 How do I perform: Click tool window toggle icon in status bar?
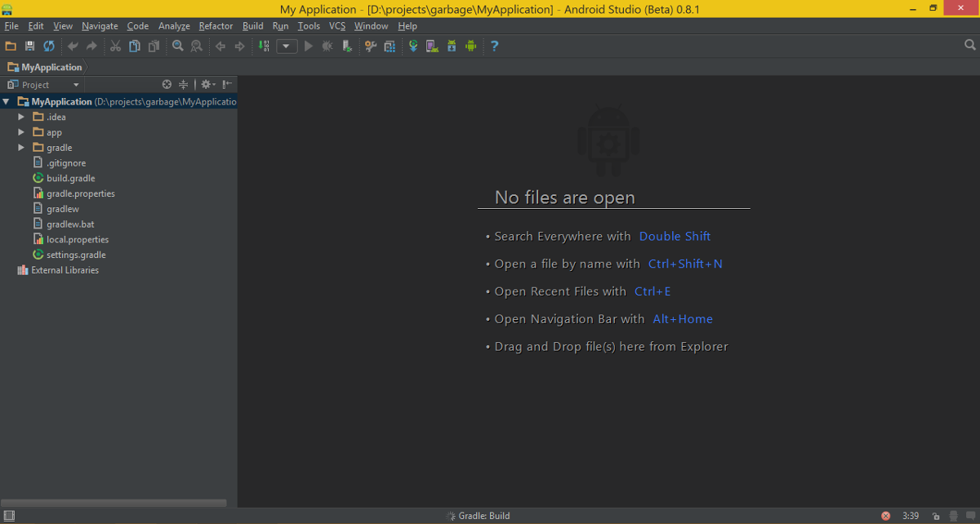tap(8, 516)
